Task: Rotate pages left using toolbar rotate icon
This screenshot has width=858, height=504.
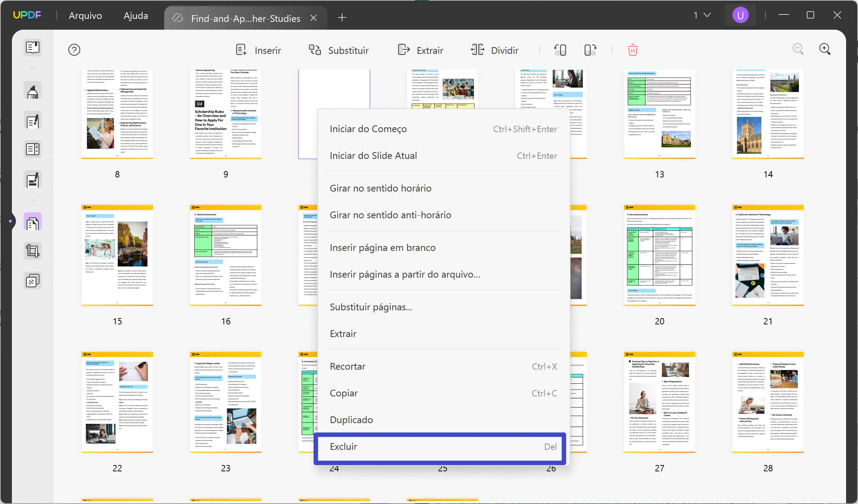Action: point(560,49)
